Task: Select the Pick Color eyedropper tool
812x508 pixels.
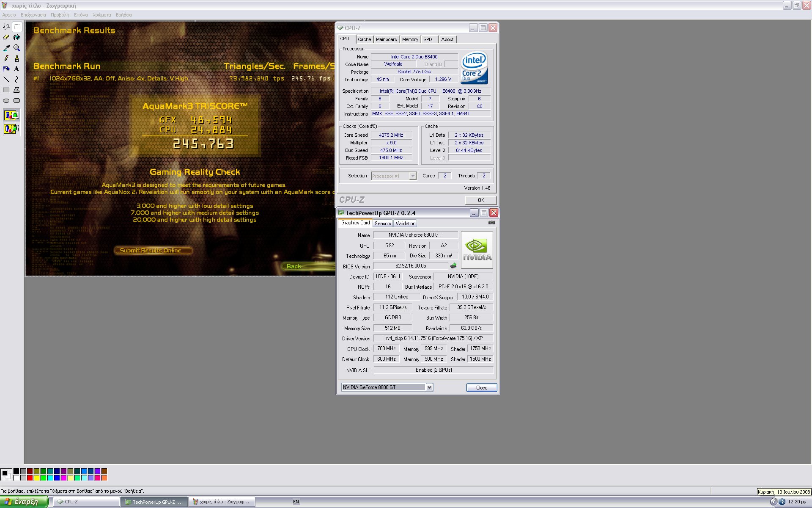Action: click(6, 48)
